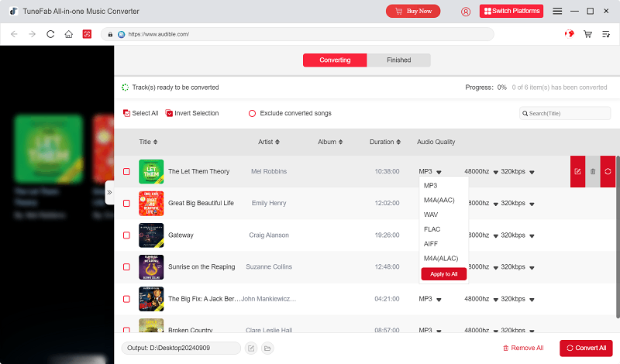The image size is (620, 364).
Task: Open the output folder icon
Action: [x=267, y=349]
